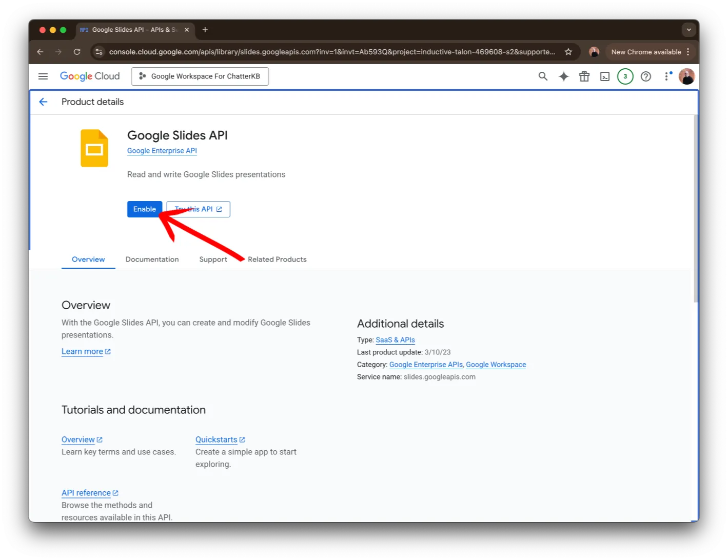Click 'Read and write Google Slides presentations' text
Screen dimensions: 728x560
click(x=206, y=174)
